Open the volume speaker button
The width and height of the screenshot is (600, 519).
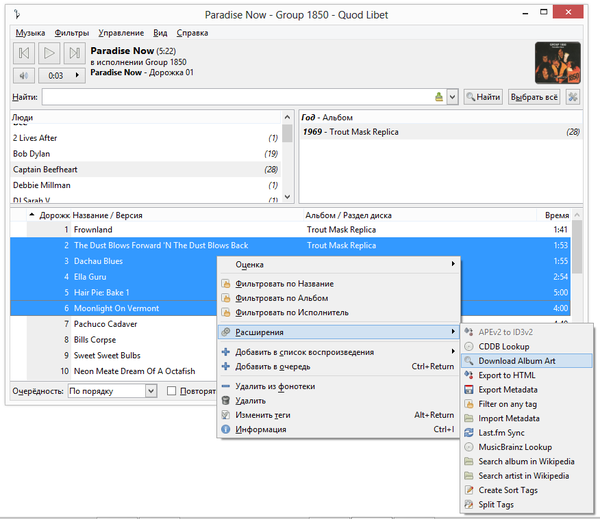[24, 75]
